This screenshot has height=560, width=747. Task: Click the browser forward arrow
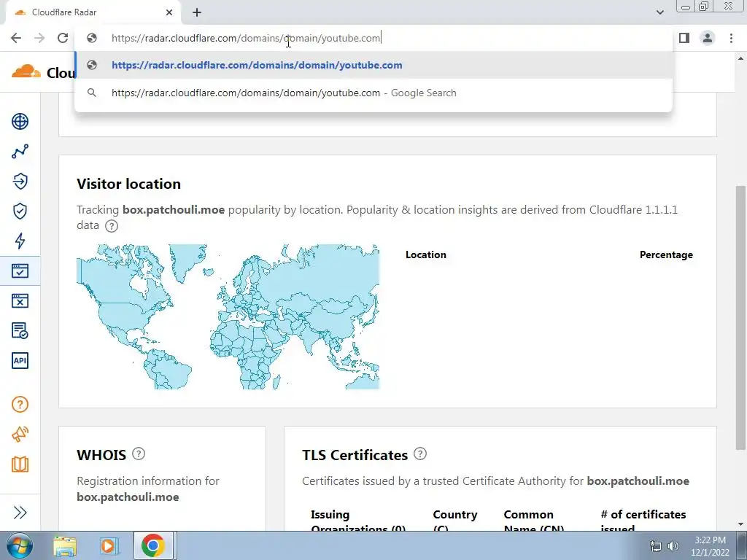coord(39,38)
